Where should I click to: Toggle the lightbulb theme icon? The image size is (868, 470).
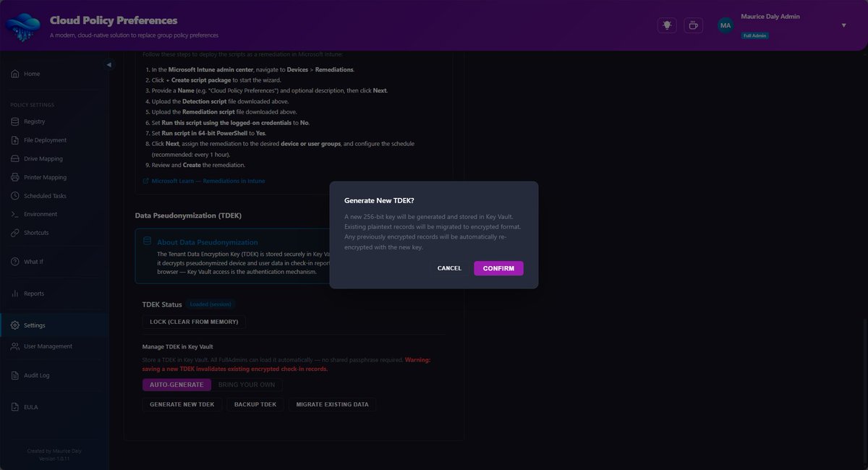(x=666, y=25)
